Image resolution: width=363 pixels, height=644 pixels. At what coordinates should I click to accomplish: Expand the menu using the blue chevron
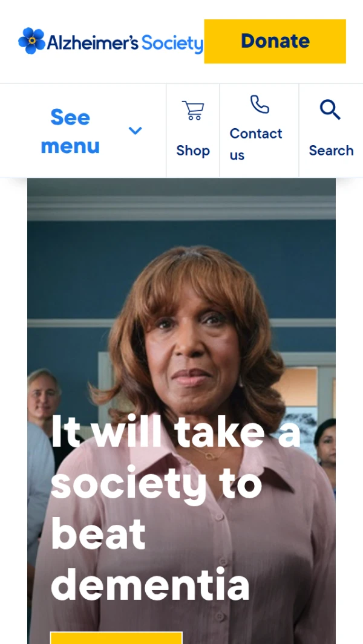[x=135, y=131]
